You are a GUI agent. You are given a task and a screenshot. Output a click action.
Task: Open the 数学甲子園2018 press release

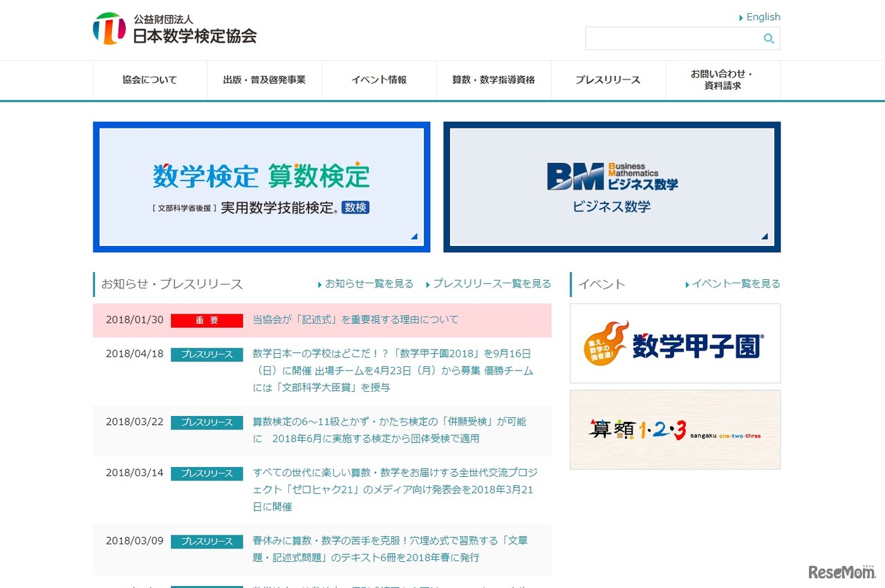[393, 370]
